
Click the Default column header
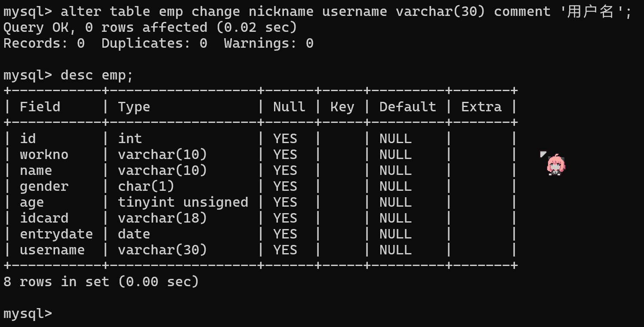point(407,107)
